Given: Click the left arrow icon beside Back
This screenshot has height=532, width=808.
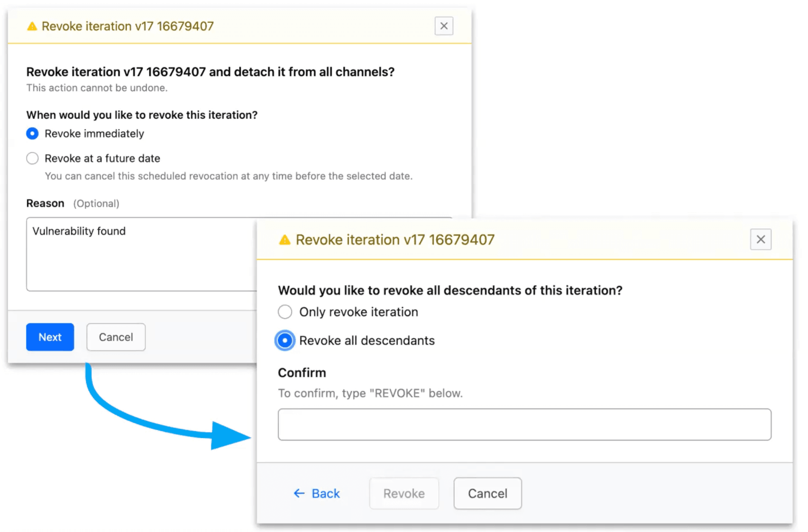Looking at the screenshot, I should (299, 493).
